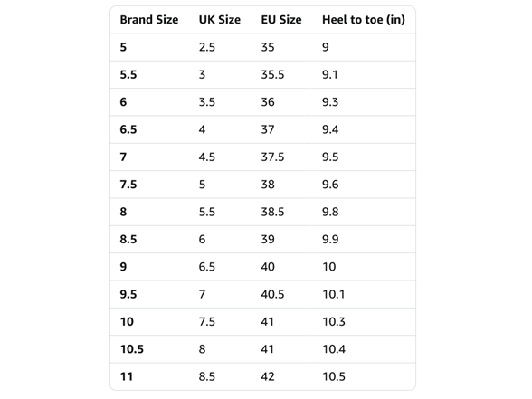The height and width of the screenshot is (399, 532).
Task: Click UK size 3.5 cell
Action: tap(207, 102)
